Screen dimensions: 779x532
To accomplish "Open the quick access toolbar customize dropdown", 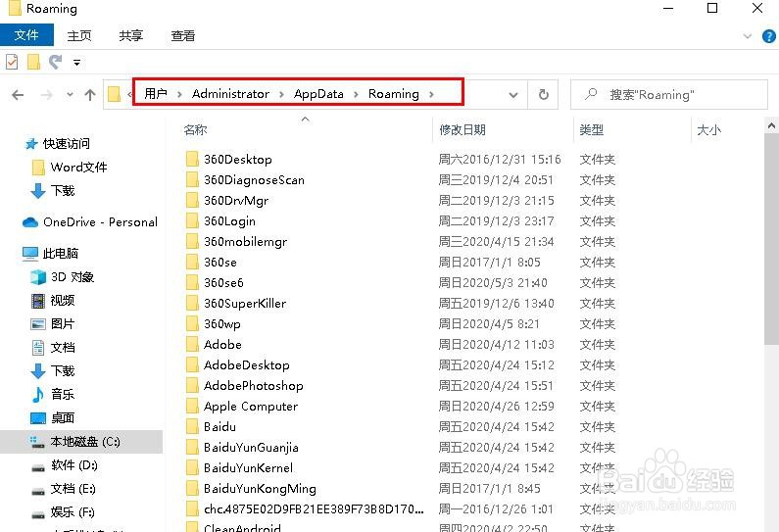I will coord(77,63).
